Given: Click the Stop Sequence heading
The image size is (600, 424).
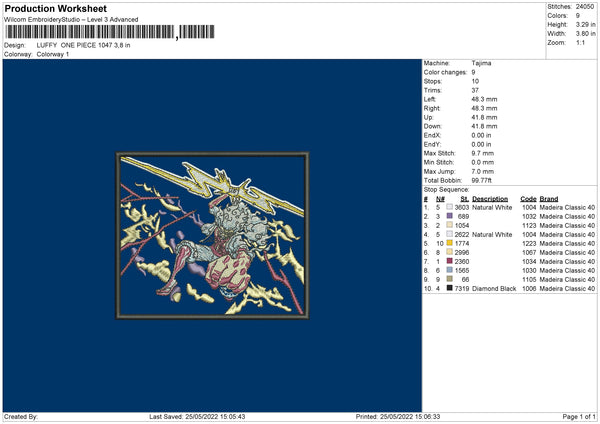Looking at the screenshot, I should click(446, 189).
